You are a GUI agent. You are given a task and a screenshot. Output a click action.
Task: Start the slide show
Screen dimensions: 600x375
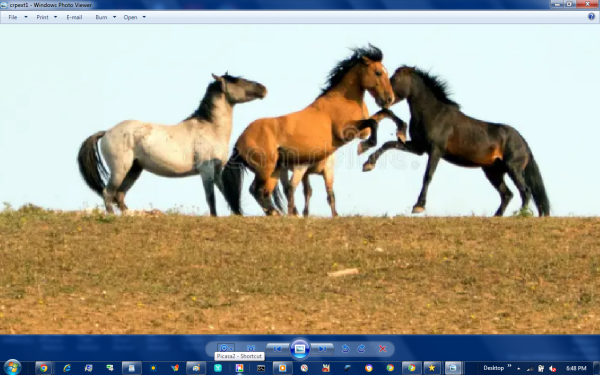click(300, 349)
